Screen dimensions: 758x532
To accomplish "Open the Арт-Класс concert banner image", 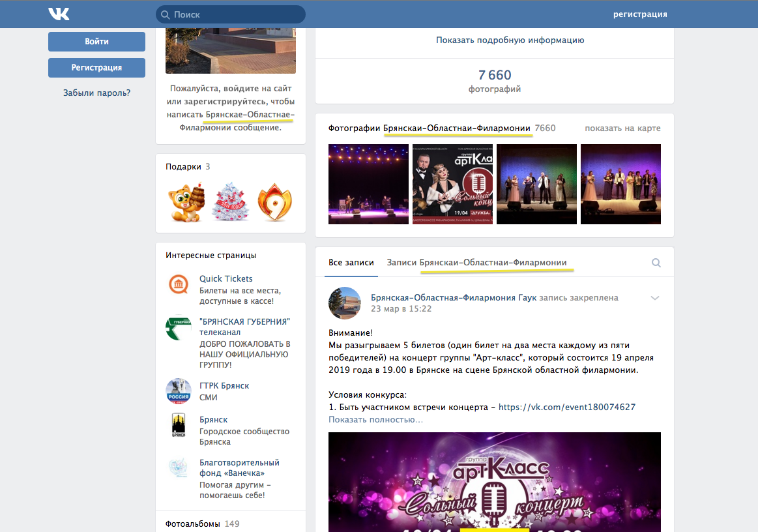I will [495, 482].
